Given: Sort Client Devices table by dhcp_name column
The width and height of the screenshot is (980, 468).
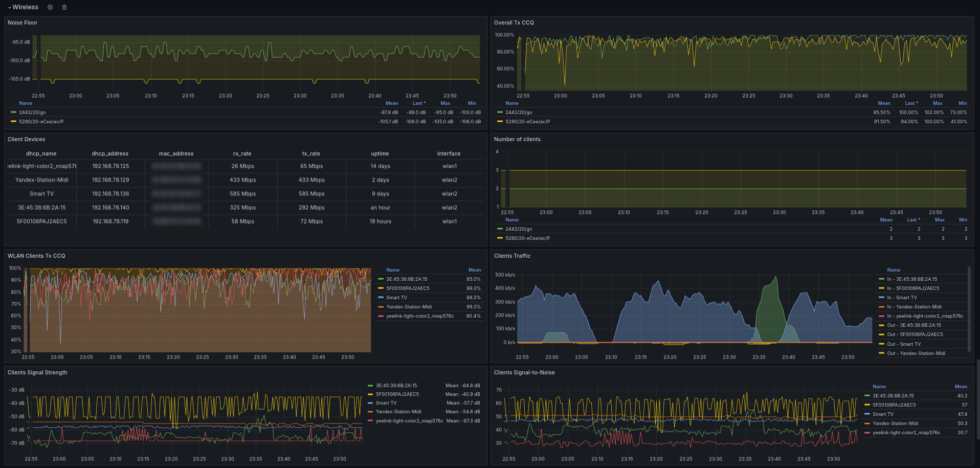Looking at the screenshot, I should (41, 153).
